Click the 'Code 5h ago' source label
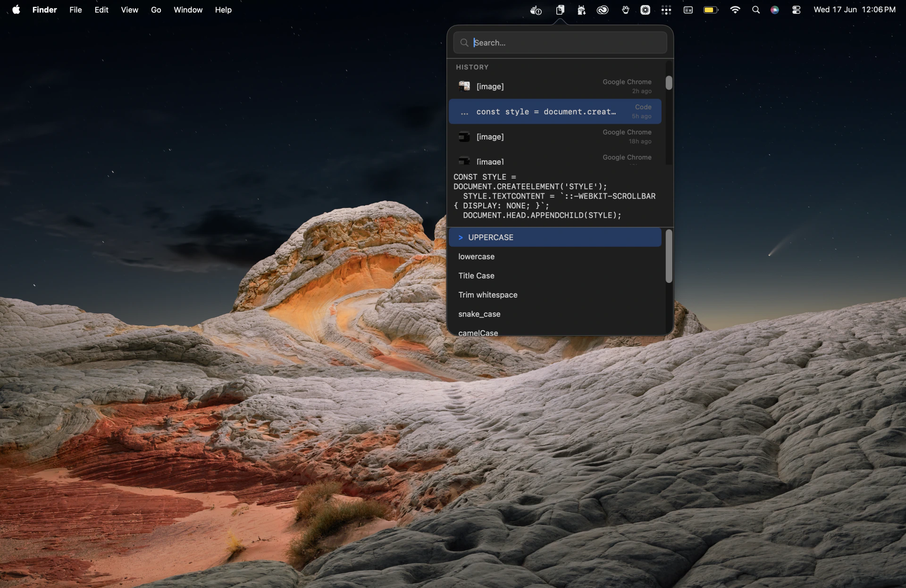This screenshot has height=588, width=906. click(642, 112)
